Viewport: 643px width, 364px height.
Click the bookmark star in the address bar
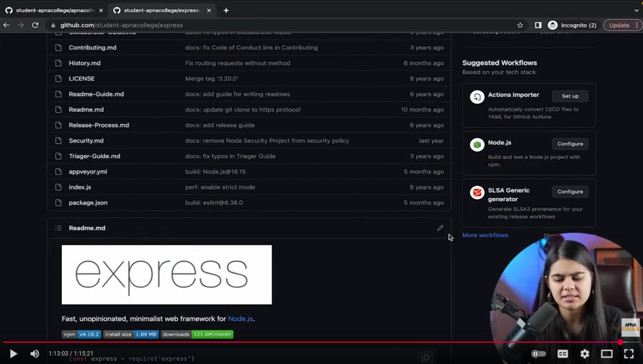pyautogui.click(x=520, y=25)
